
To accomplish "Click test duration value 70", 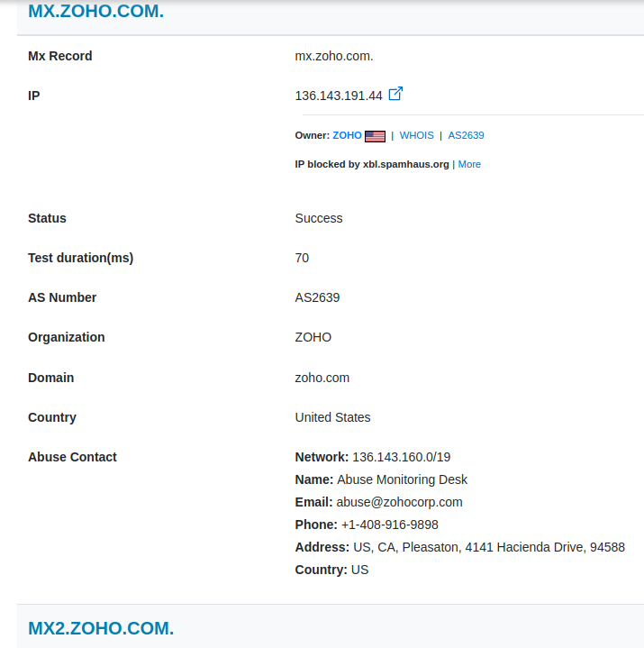I will 302,258.
